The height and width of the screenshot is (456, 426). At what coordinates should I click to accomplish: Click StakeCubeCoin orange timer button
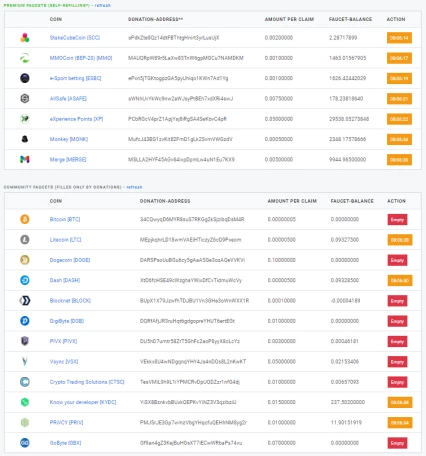[x=399, y=38]
